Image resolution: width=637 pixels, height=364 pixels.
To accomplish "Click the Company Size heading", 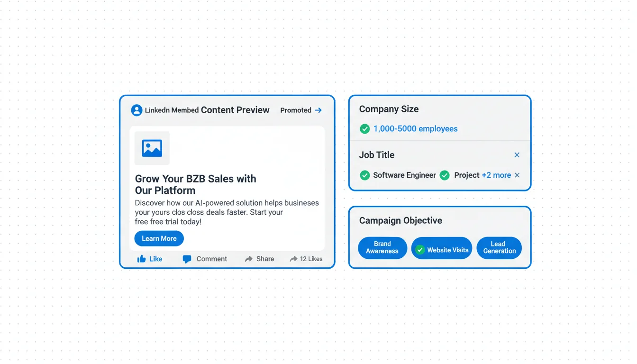I will pos(389,109).
